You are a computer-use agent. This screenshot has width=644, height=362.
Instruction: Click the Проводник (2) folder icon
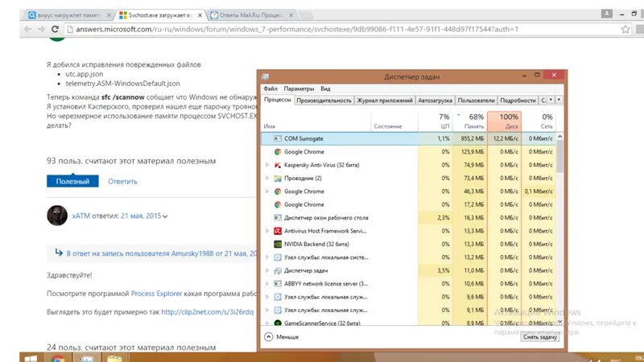click(x=278, y=178)
